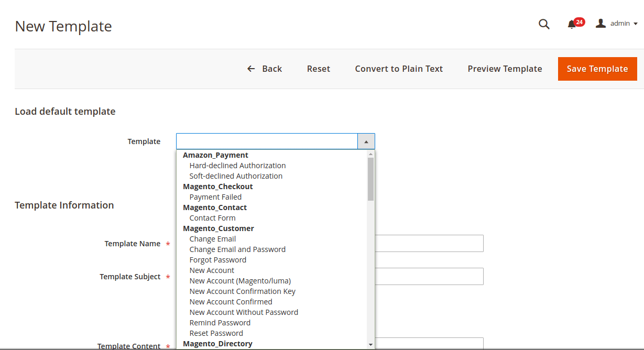This screenshot has height=350, width=644.
Task: Click Preview Template button
Action: pyautogui.click(x=505, y=69)
